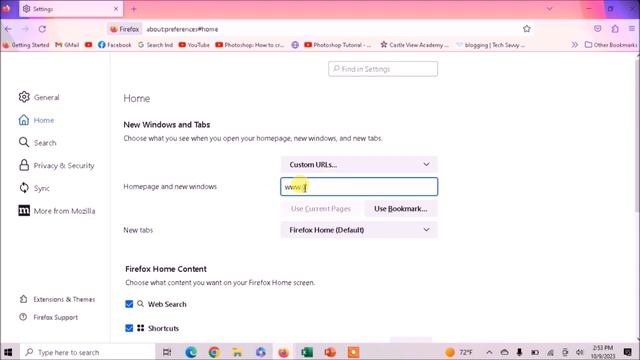Open the Sync settings category
This screenshot has height=360, width=640.
pyautogui.click(x=34, y=188)
